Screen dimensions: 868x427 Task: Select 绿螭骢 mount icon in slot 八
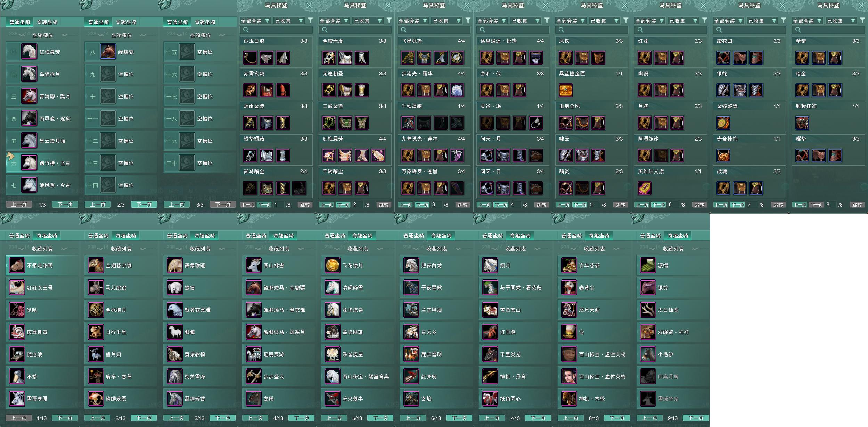(x=108, y=52)
